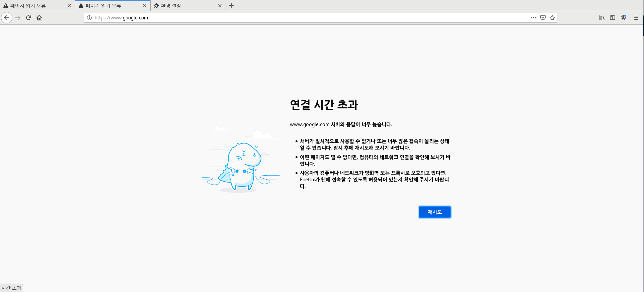Open a new tab
Screen dimensions: 644x292
coord(231,5)
